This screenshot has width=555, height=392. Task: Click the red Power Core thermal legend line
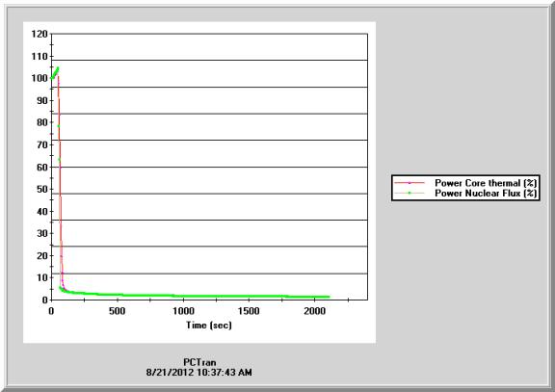coord(410,183)
